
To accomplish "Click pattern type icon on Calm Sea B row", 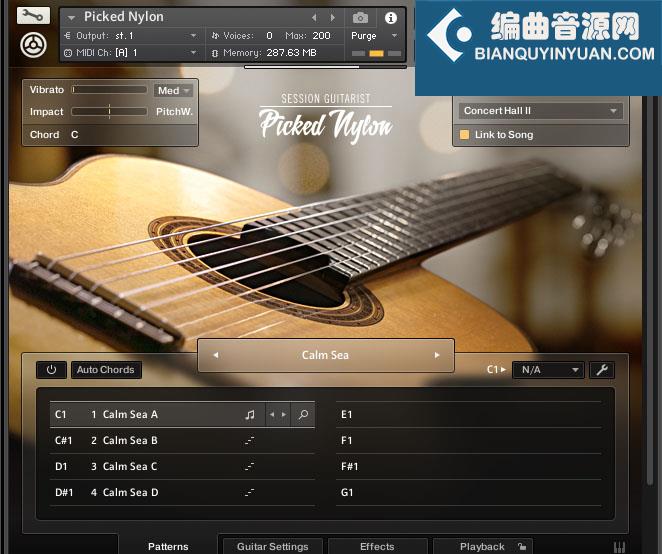I will 249,441.
